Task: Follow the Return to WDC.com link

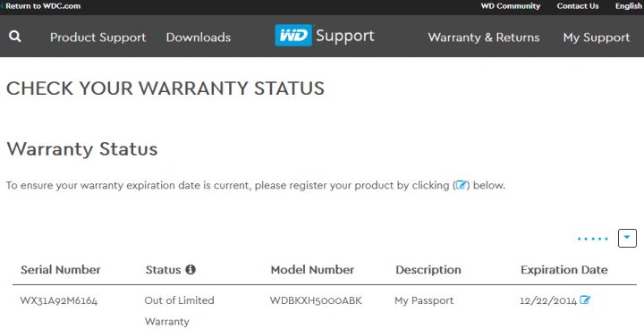Action: (41, 6)
